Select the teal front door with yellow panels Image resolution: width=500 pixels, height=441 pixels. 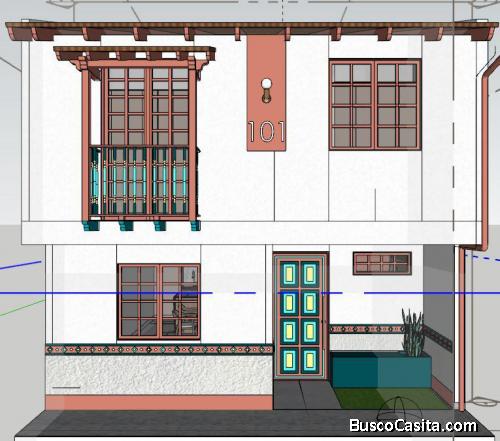[300, 316]
